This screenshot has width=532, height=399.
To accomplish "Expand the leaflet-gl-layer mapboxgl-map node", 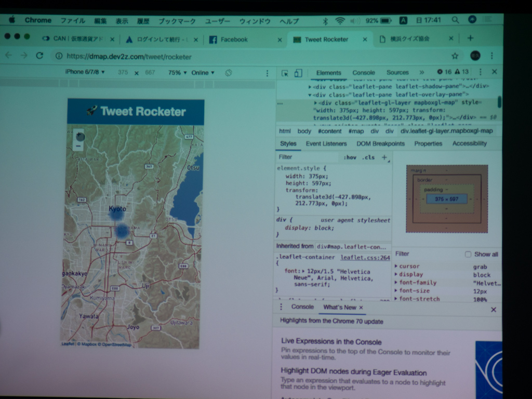I will 315,102.
